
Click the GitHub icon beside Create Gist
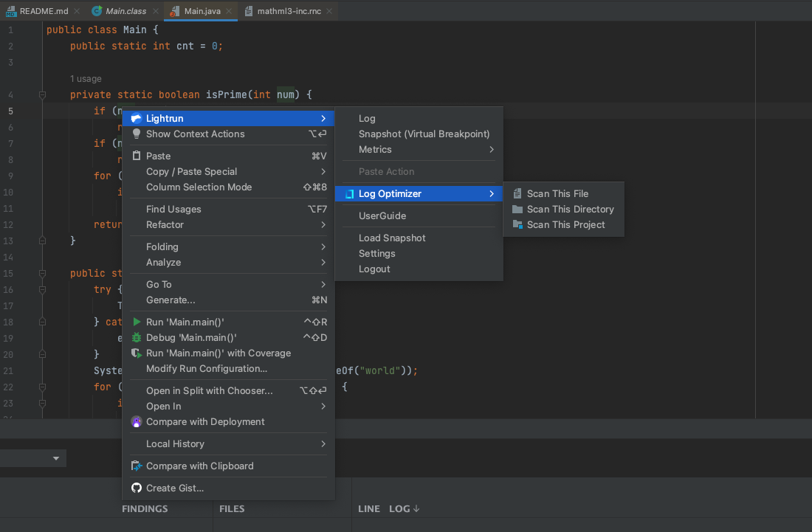point(136,488)
